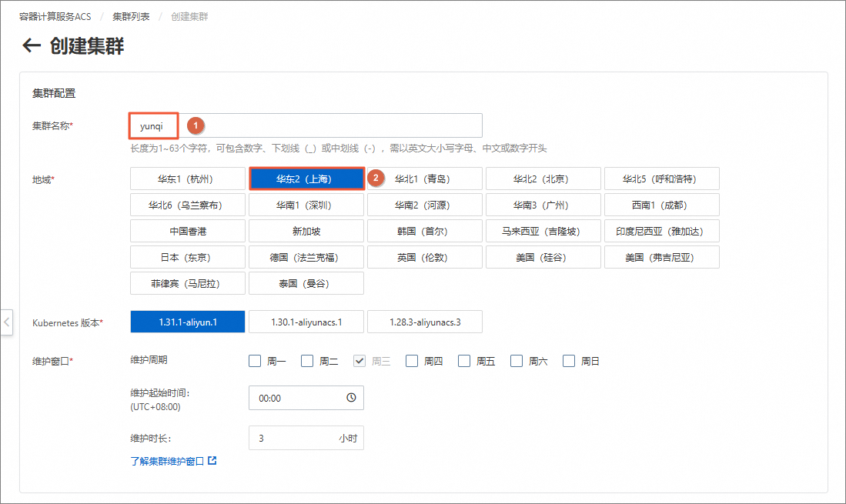Choose Kubernetes version 1.28.3-aliyunacs.3
This screenshot has width=846, height=504.
[425, 322]
